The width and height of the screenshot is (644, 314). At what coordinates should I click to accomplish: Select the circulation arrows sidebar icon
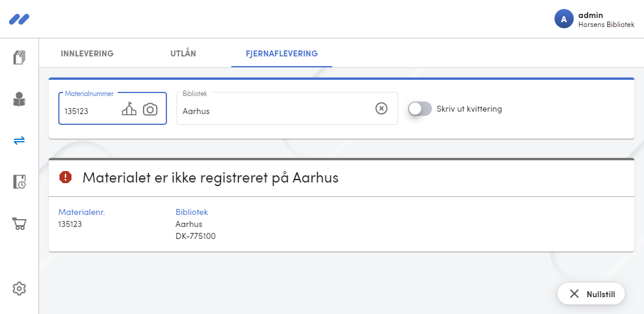click(x=19, y=140)
